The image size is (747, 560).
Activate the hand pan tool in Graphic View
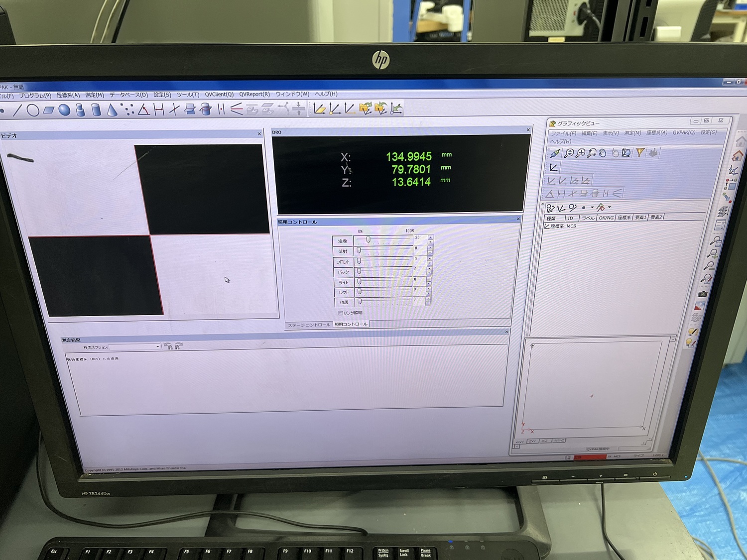[x=603, y=153]
